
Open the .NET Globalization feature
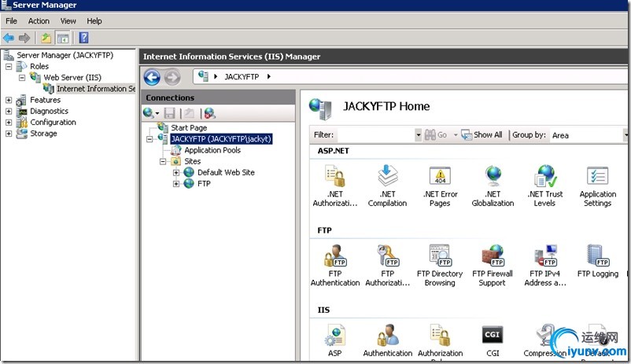pyautogui.click(x=493, y=186)
